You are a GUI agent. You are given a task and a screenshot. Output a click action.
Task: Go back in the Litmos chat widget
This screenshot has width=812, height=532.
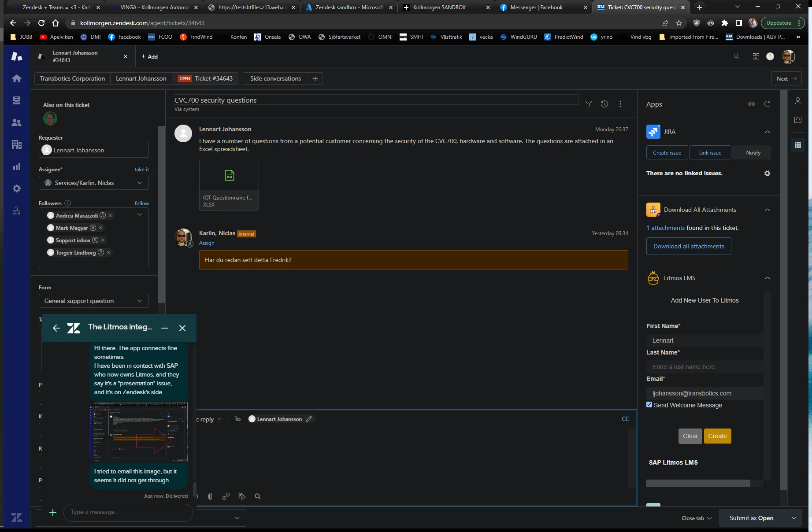pos(56,328)
